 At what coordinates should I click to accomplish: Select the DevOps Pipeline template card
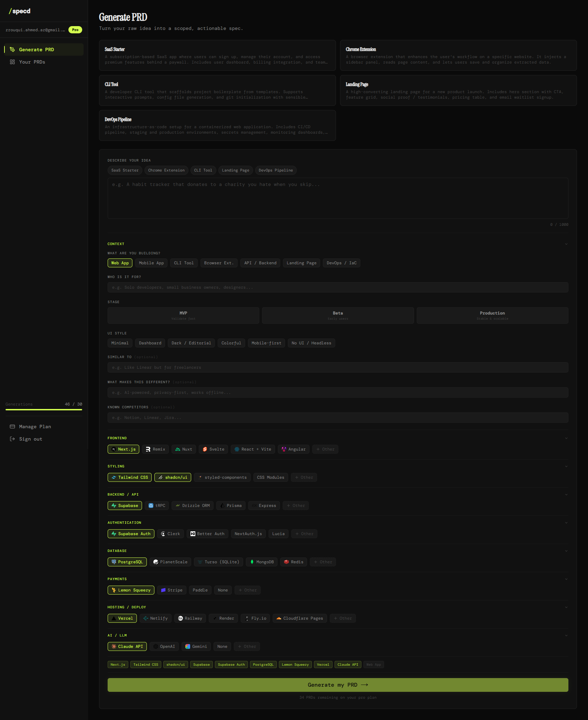pyautogui.click(x=217, y=125)
